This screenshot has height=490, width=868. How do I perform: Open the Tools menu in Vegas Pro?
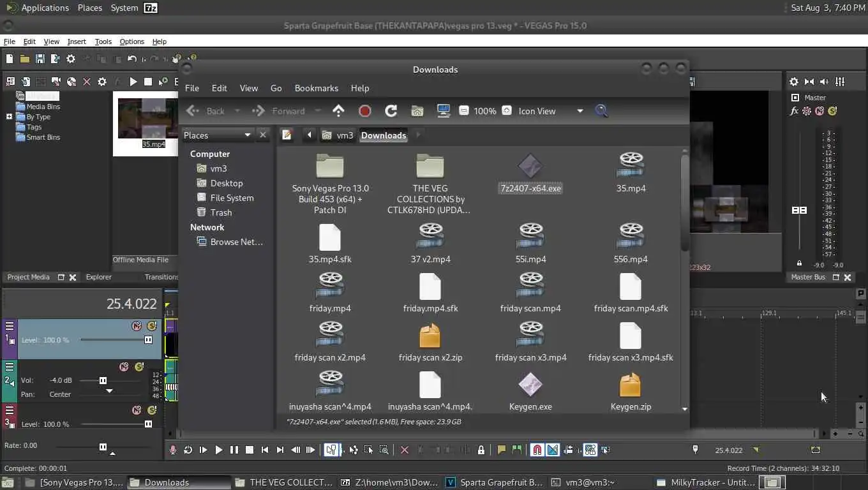(x=103, y=41)
